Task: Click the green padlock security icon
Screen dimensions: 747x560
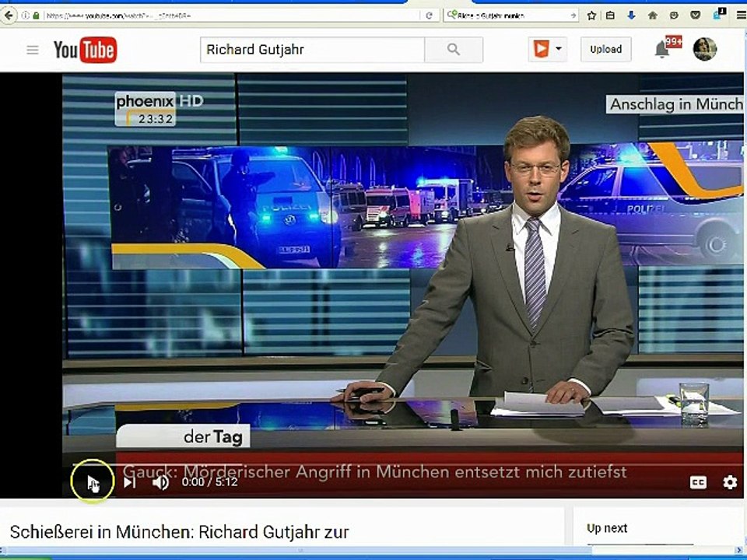Action: click(x=37, y=16)
